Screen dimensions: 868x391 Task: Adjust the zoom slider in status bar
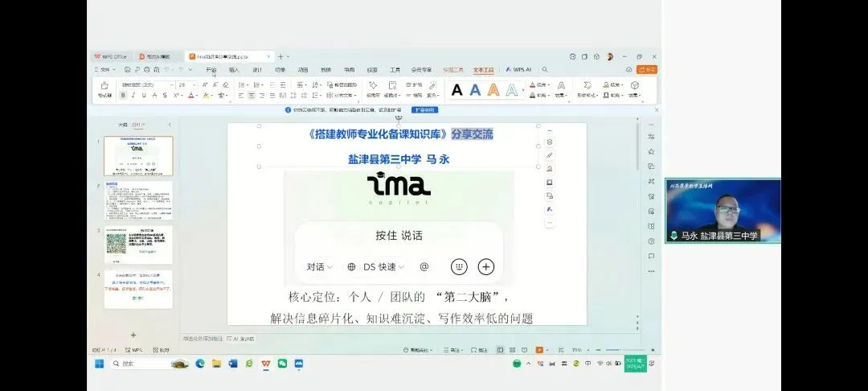pyautogui.click(x=625, y=350)
